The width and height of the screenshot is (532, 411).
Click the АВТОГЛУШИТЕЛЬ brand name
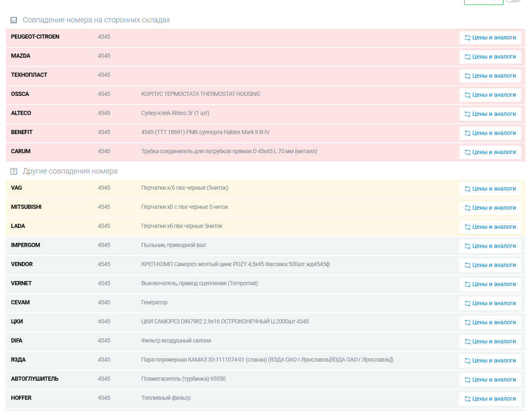(35, 379)
